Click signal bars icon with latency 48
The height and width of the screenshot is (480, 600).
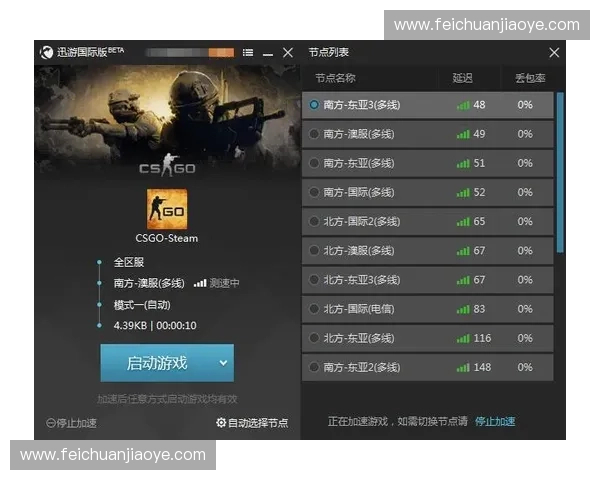463,105
